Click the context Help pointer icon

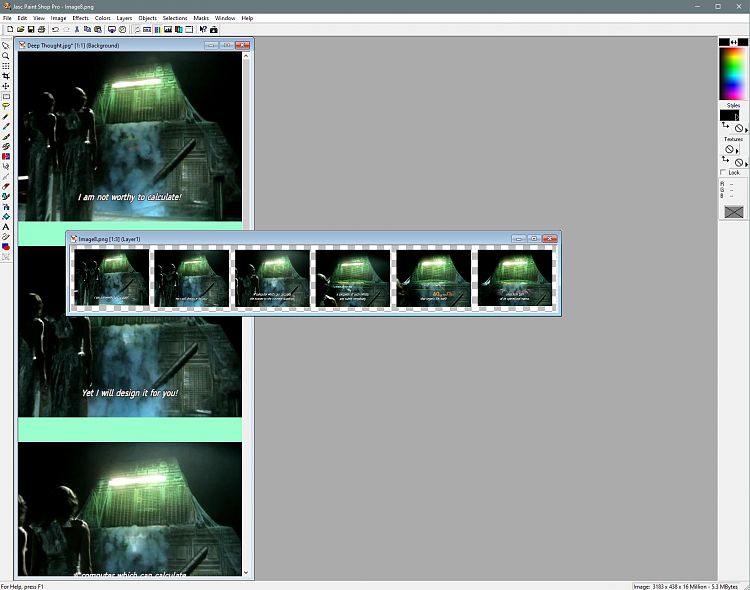[203, 30]
